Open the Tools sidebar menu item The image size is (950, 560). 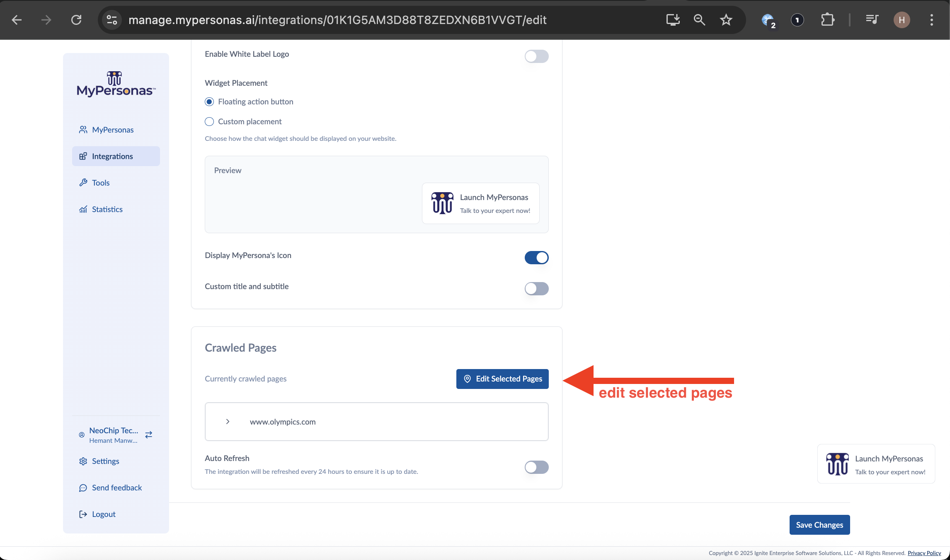tap(116, 183)
